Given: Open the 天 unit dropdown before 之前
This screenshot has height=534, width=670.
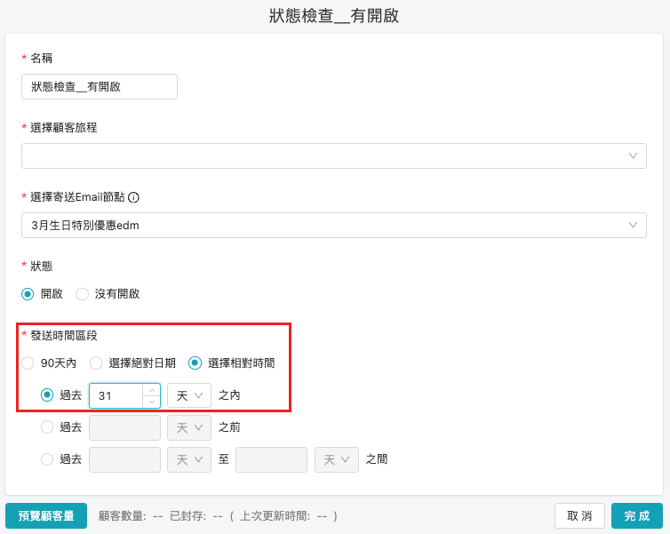Looking at the screenshot, I should click(189, 428).
